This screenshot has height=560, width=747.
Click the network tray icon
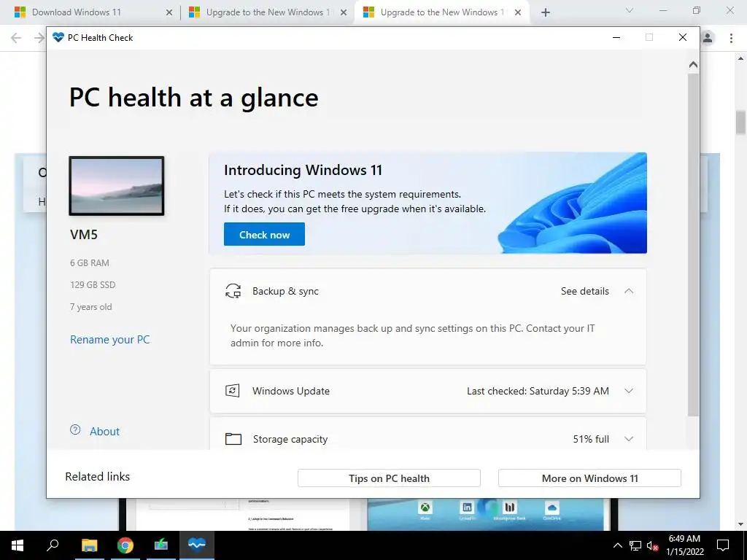(x=635, y=545)
